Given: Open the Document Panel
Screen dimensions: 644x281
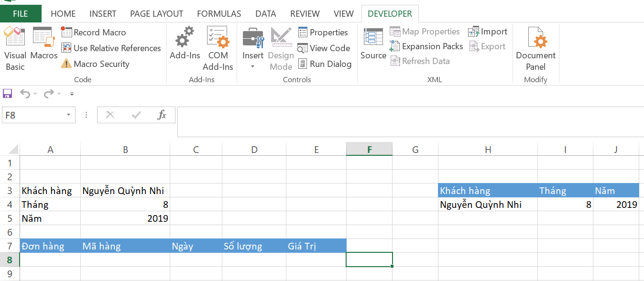Looking at the screenshot, I should 535,49.
